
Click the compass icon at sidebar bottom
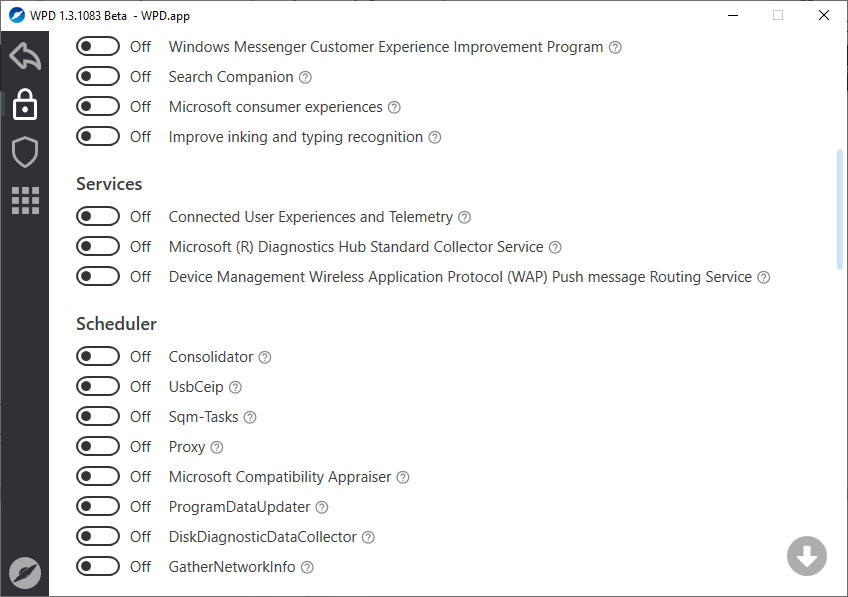coord(25,572)
